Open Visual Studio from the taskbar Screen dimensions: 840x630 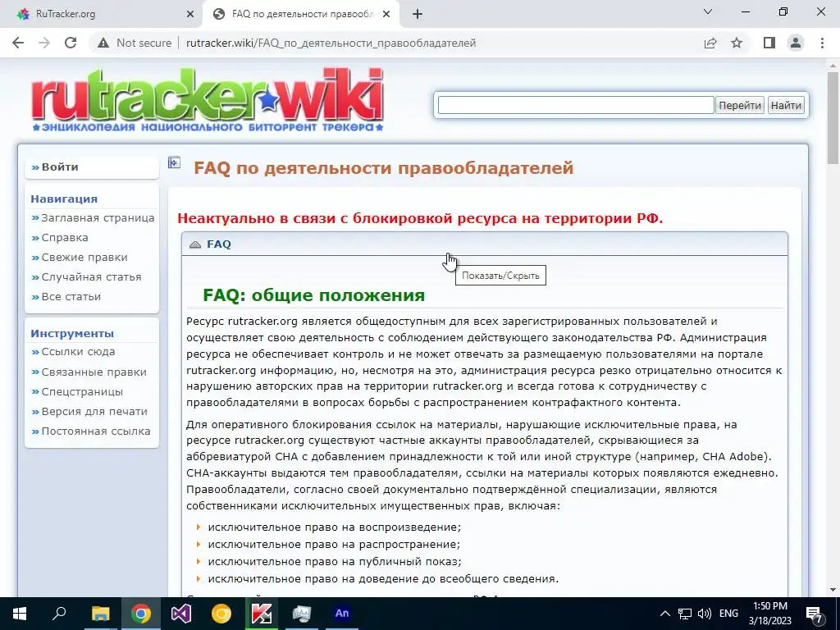click(181, 614)
